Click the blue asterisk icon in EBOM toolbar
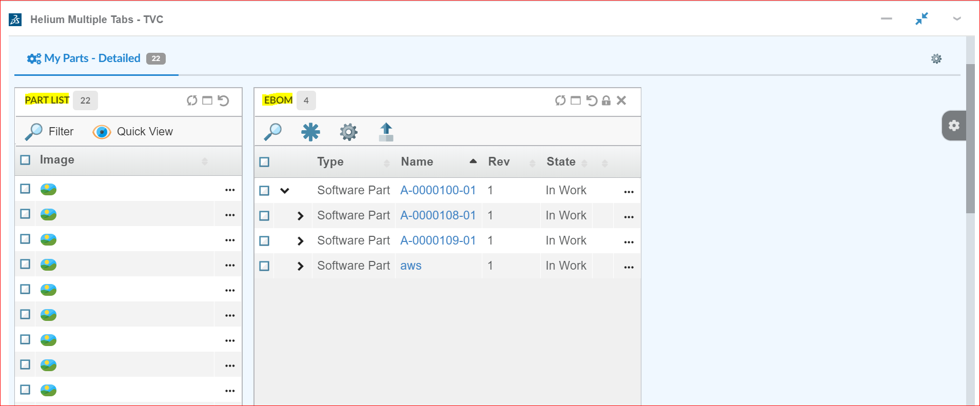The width and height of the screenshot is (980, 406). [x=310, y=132]
